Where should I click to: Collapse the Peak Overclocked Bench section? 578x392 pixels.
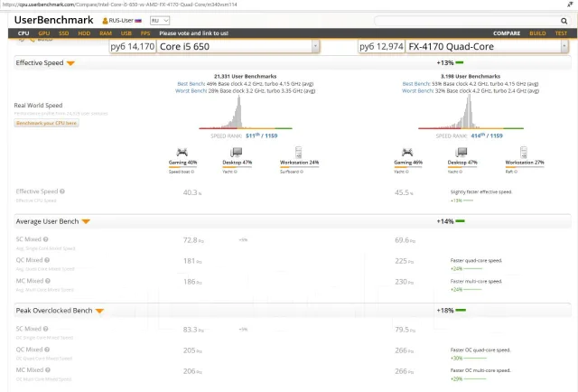(99, 311)
